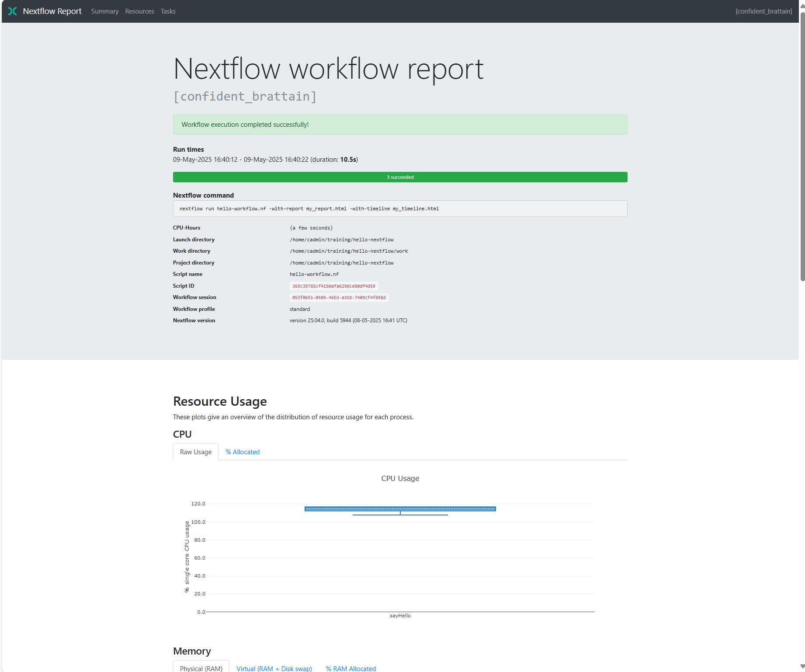The height and width of the screenshot is (672, 805).
Task: Click the 3 succeeded progress bar
Action: [400, 177]
